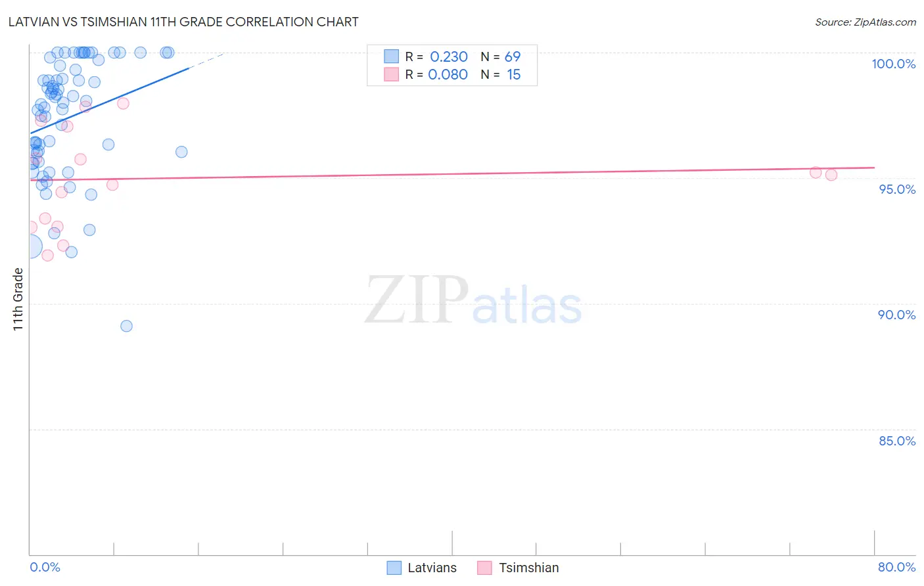Select the Tsimshian legend label
This screenshot has width=924, height=586.
529,568
